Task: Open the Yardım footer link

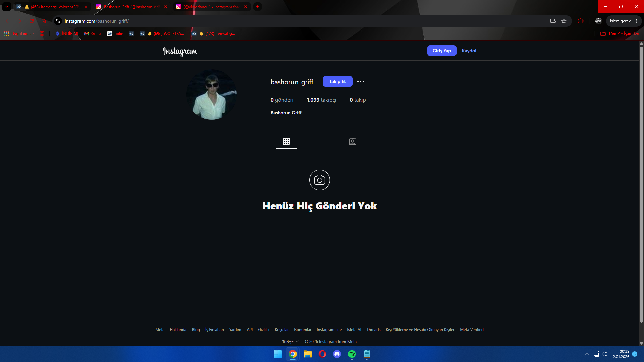Action: tap(235, 330)
